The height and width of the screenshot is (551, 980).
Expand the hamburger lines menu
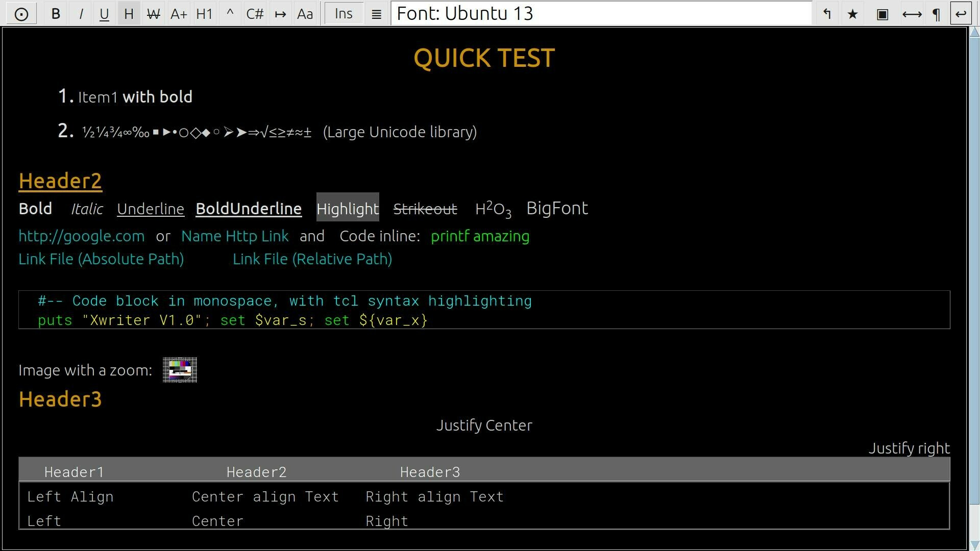coord(376,14)
